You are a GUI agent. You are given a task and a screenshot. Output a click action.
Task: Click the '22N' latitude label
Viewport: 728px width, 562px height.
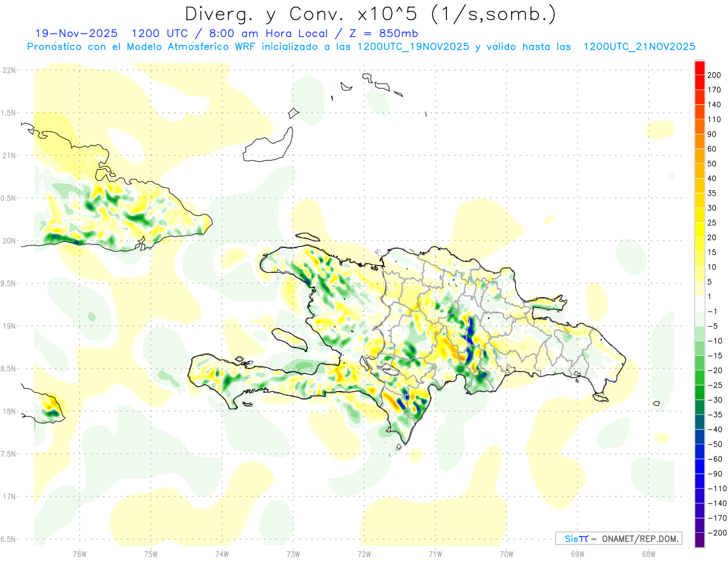(x=9, y=70)
